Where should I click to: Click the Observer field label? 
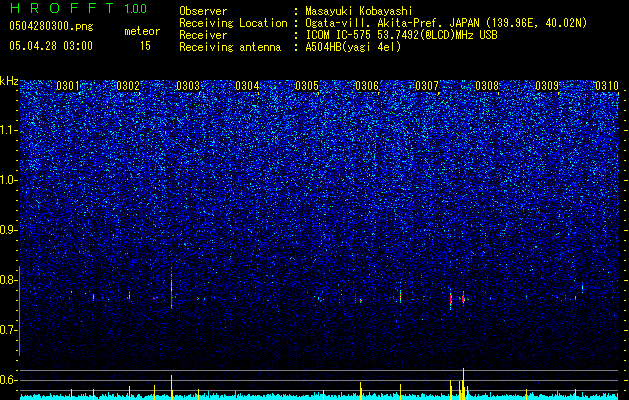pos(203,11)
